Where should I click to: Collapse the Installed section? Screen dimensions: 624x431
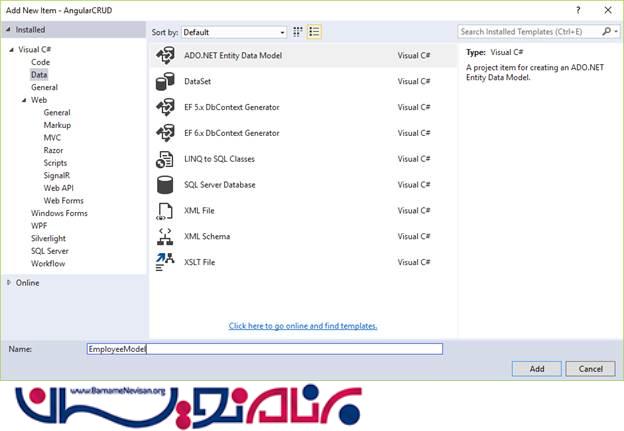coord(8,29)
